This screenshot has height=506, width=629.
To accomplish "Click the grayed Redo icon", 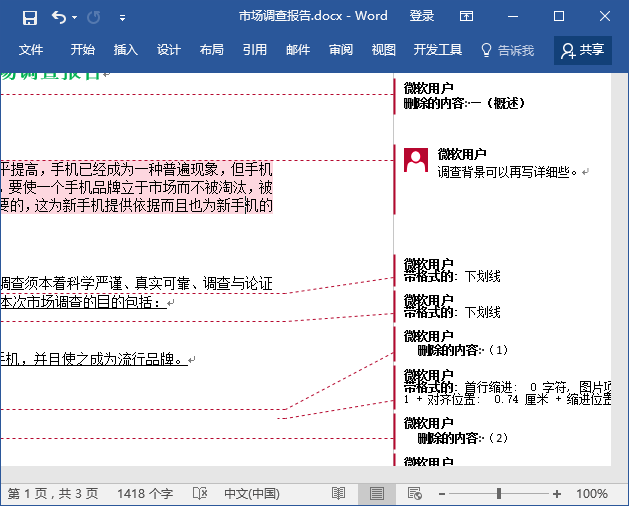I will [x=93, y=17].
